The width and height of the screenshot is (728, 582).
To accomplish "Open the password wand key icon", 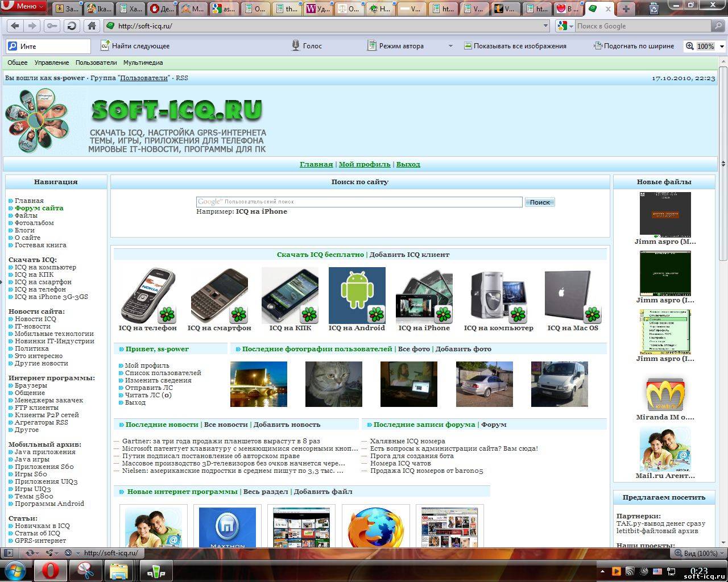I will coord(52,26).
